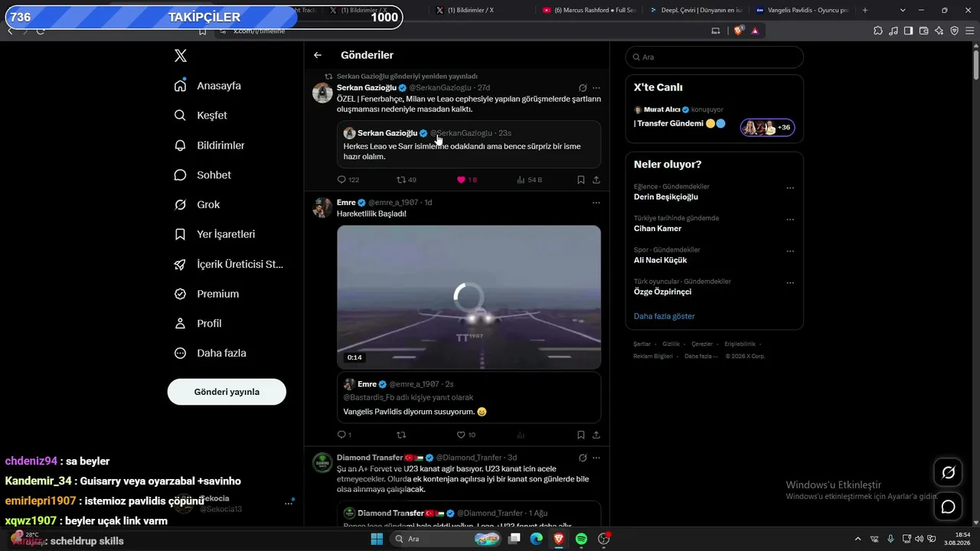Play the airplane video thumbnail
The image size is (980, 551).
click(469, 297)
